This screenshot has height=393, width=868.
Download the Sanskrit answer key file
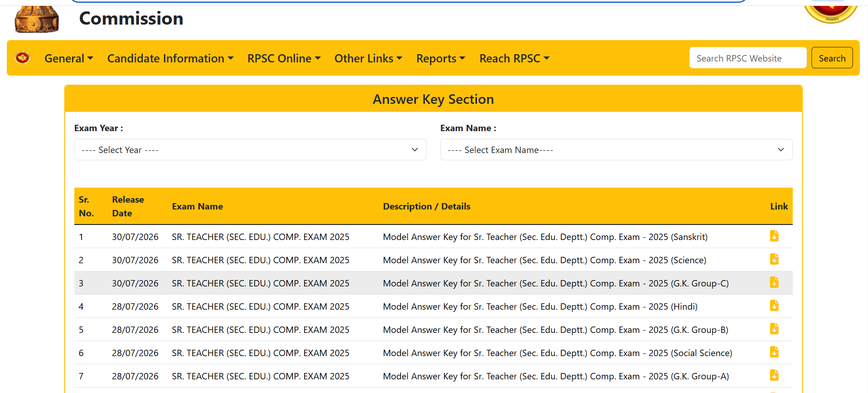coord(774,236)
